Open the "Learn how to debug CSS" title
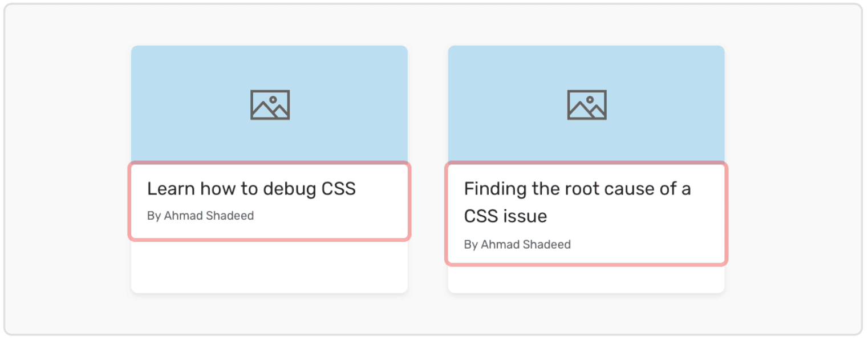Image resolution: width=868 pixels, height=340 pixels. coord(251,189)
